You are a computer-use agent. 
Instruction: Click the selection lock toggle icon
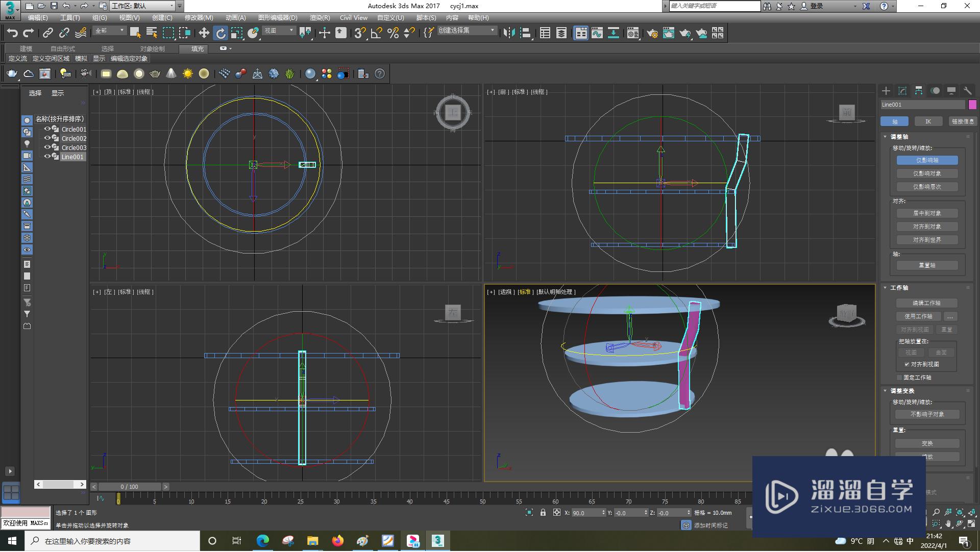coord(543,513)
